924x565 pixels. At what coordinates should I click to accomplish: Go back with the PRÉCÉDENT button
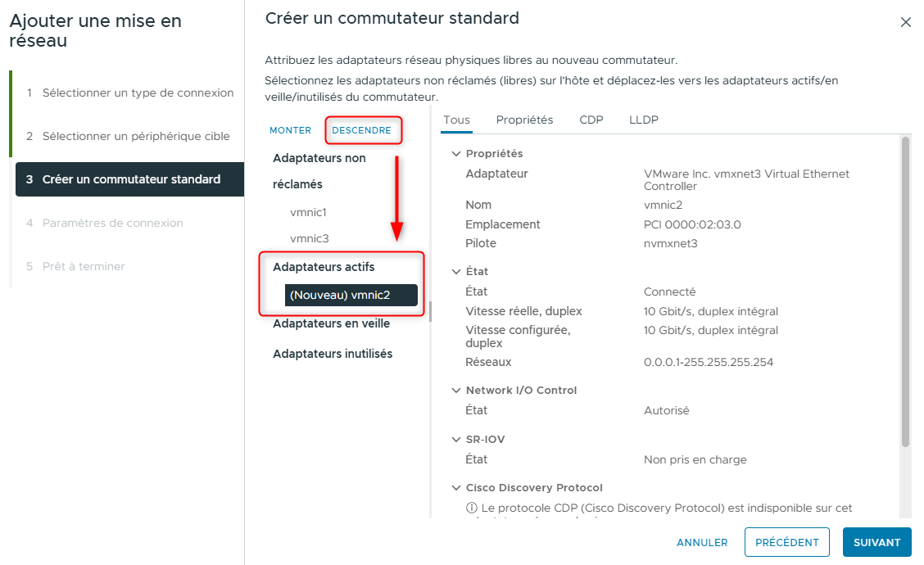786,542
